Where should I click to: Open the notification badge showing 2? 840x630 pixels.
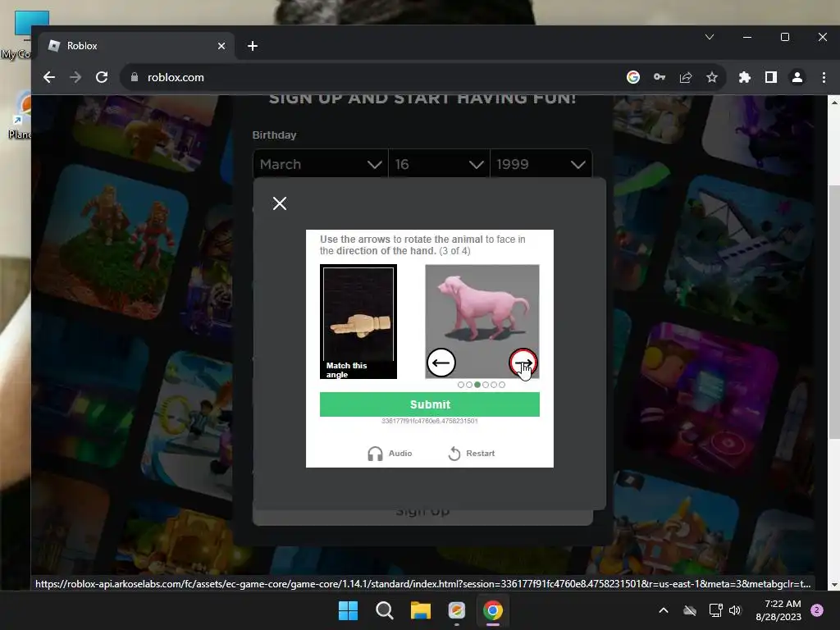coord(817,610)
